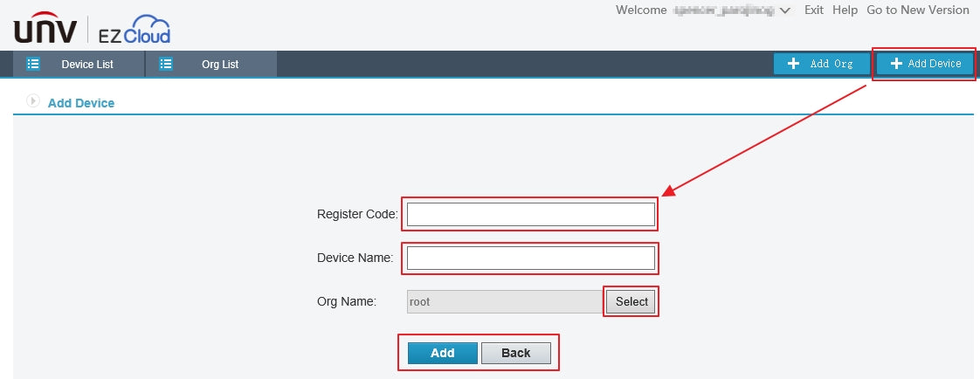The height and width of the screenshot is (379, 980).
Task: Switch to the Org List tab
Action: tap(219, 64)
